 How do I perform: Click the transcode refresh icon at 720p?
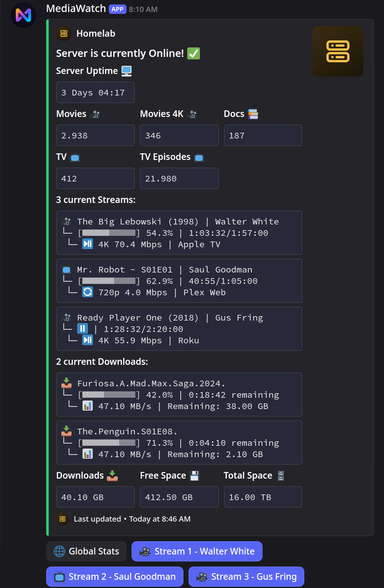pyautogui.click(x=88, y=292)
